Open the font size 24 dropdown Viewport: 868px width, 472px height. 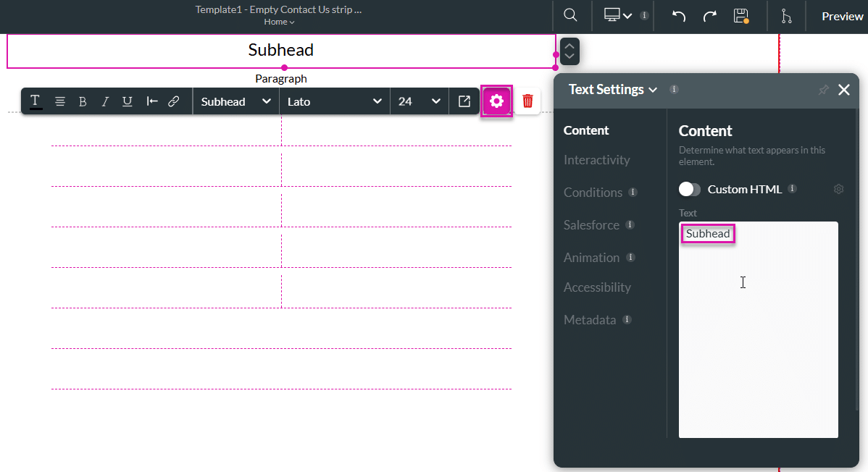click(x=419, y=101)
